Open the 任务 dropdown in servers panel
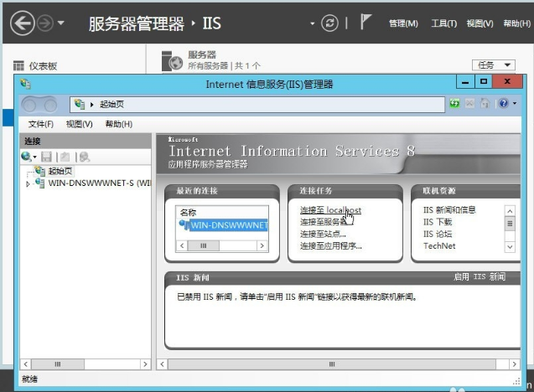The width and height of the screenshot is (534, 392). pyautogui.click(x=494, y=65)
